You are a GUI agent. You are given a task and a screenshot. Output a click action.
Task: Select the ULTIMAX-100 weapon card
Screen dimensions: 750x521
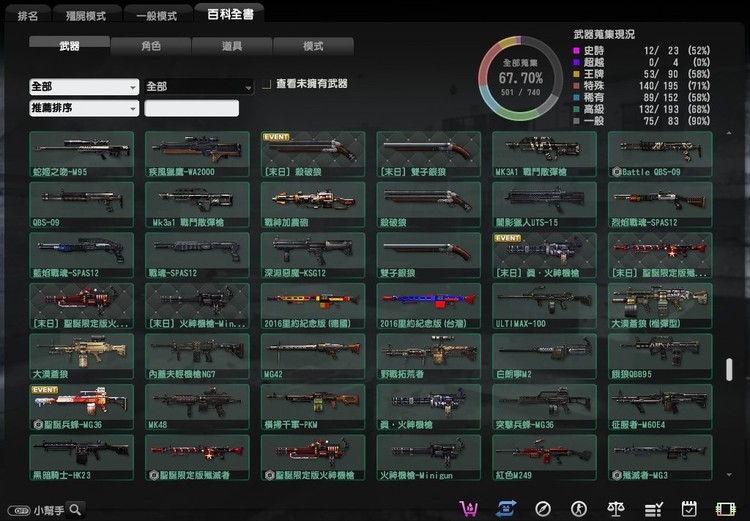544,306
